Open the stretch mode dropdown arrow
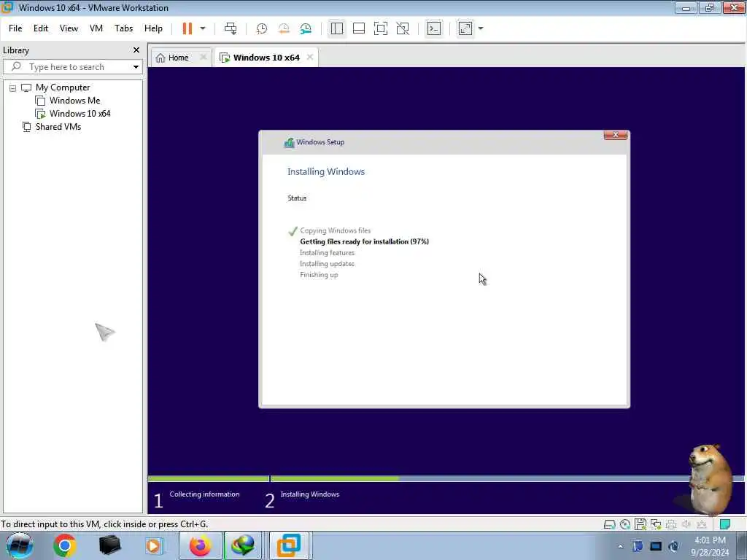The image size is (747, 560). pyautogui.click(x=481, y=28)
